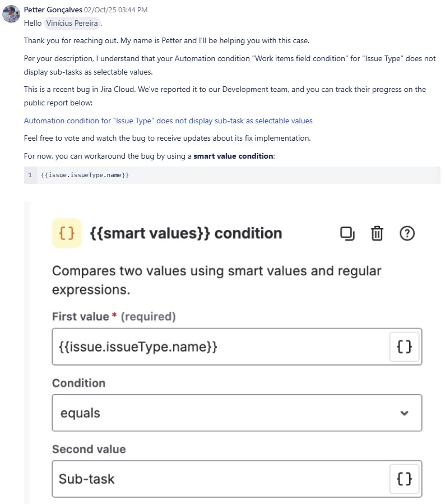Click the orange smart values braces icon

point(67,233)
